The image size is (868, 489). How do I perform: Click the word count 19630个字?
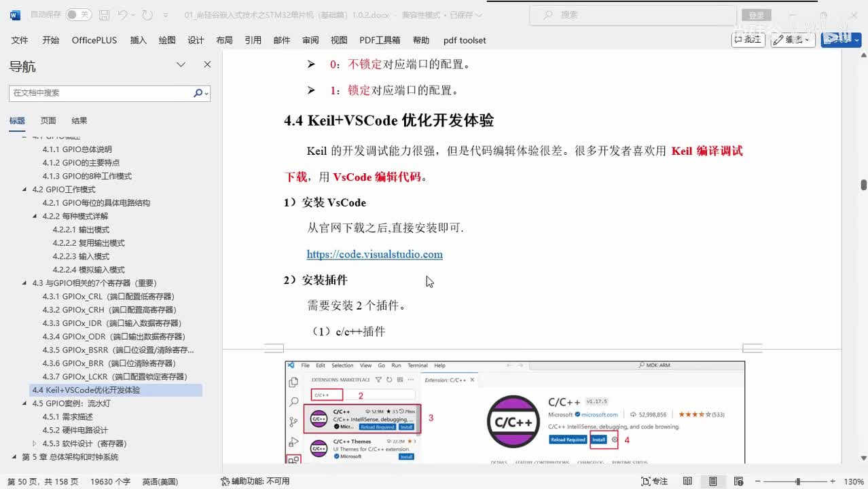pyautogui.click(x=110, y=482)
